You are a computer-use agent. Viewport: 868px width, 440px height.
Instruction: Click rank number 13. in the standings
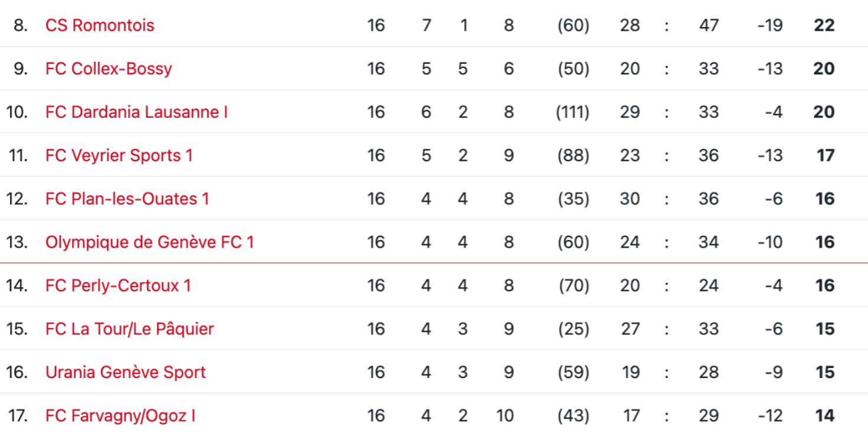(x=17, y=242)
